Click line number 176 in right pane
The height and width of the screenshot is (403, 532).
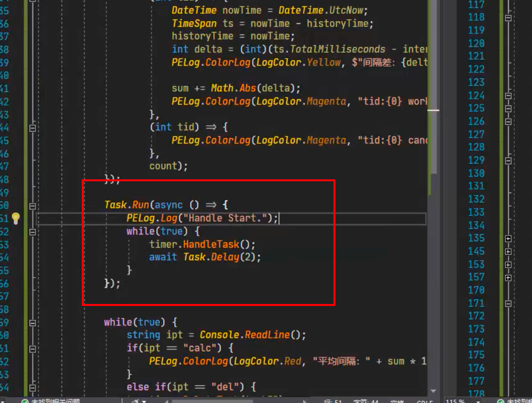tap(476, 368)
